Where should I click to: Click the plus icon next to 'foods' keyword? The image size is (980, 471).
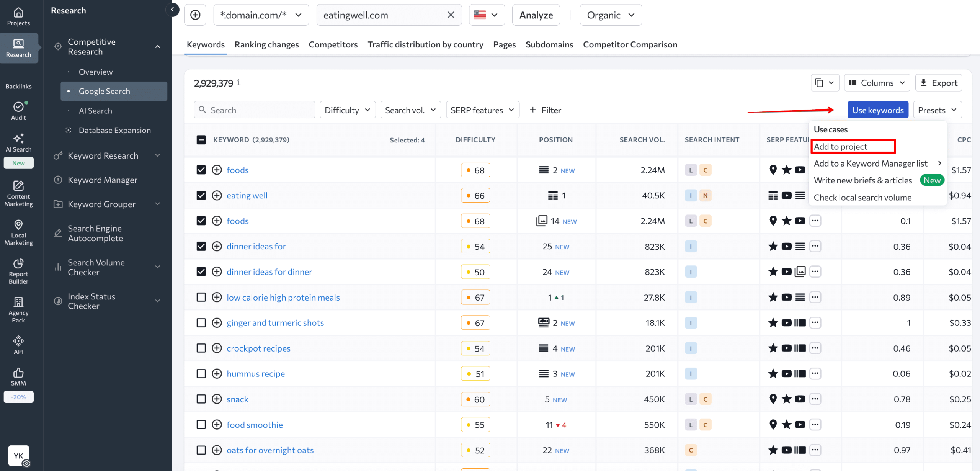coord(217,170)
